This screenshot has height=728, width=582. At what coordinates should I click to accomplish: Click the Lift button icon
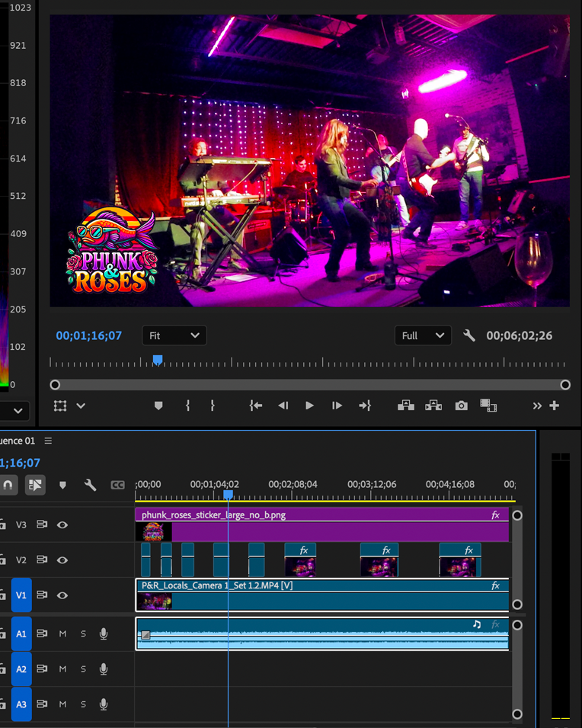point(406,406)
